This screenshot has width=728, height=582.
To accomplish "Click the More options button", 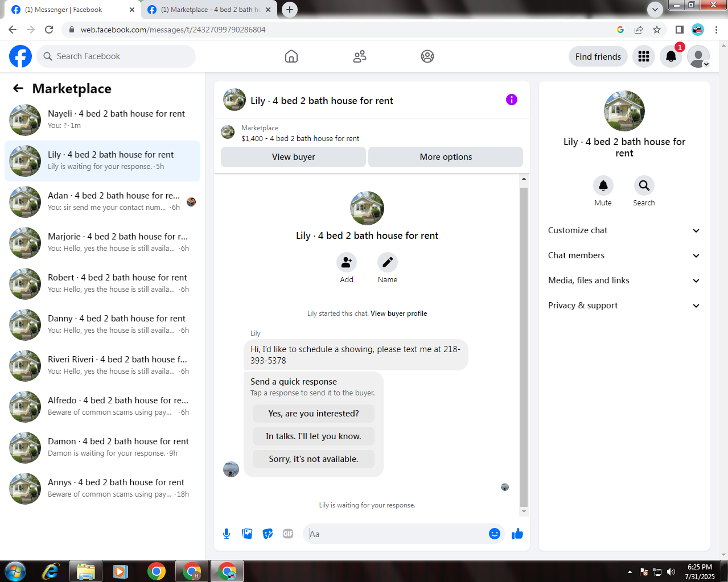I will pyautogui.click(x=446, y=157).
